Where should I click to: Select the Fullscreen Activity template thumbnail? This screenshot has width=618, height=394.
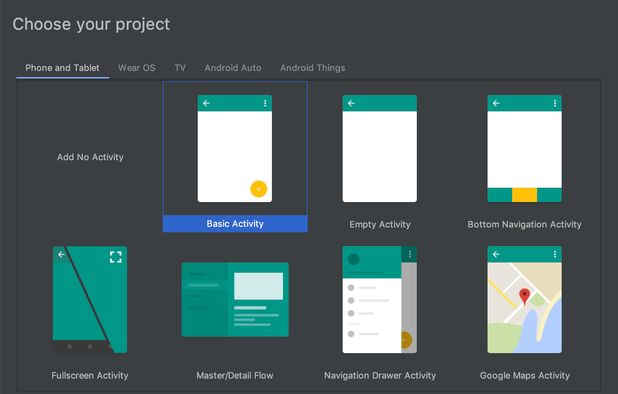pyautogui.click(x=90, y=299)
